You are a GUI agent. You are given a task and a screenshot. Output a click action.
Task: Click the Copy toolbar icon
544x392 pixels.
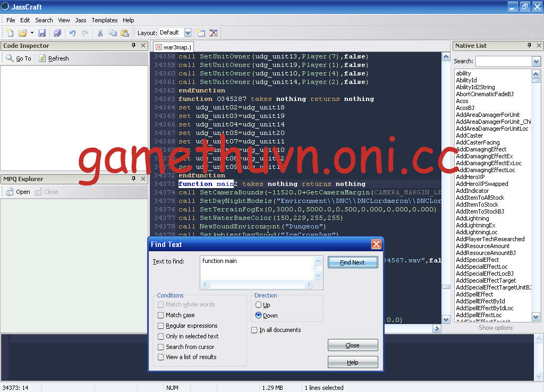coord(113,33)
